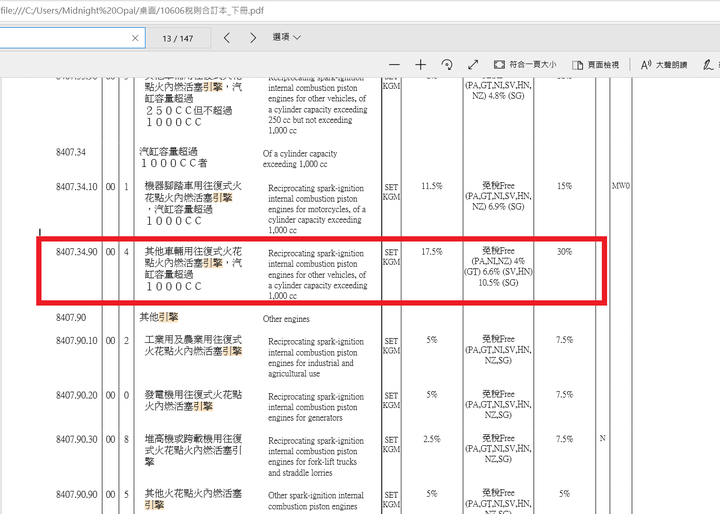The height and width of the screenshot is (514, 720).
Task: Select tariff code 8407.90.10
Action: [77, 340]
